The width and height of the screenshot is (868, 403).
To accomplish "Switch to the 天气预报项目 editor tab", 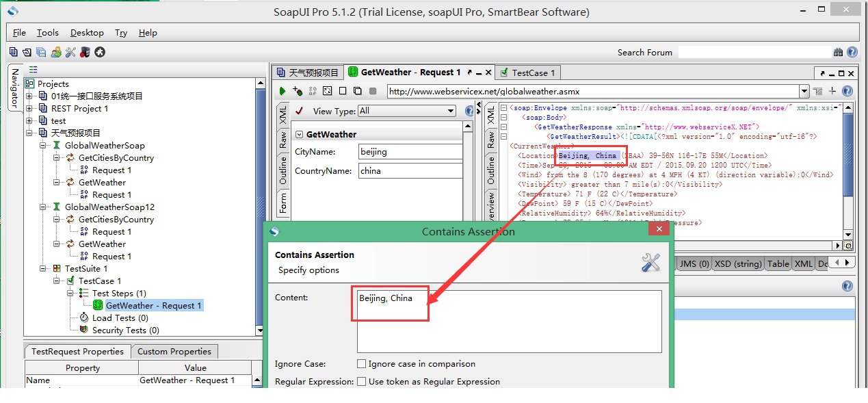I will click(307, 72).
